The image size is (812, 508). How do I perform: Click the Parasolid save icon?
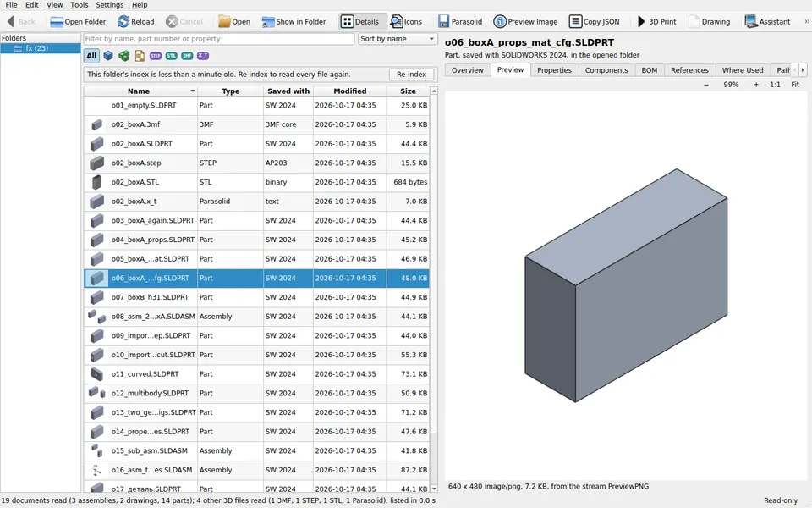point(443,22)
